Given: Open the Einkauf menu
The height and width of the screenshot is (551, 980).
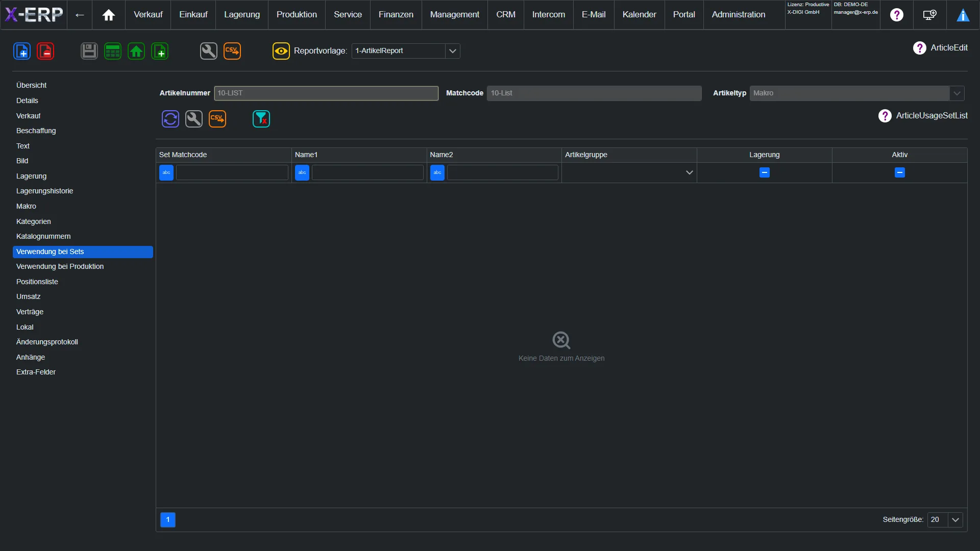Looking at the screenshot, I should pos(193,15).
